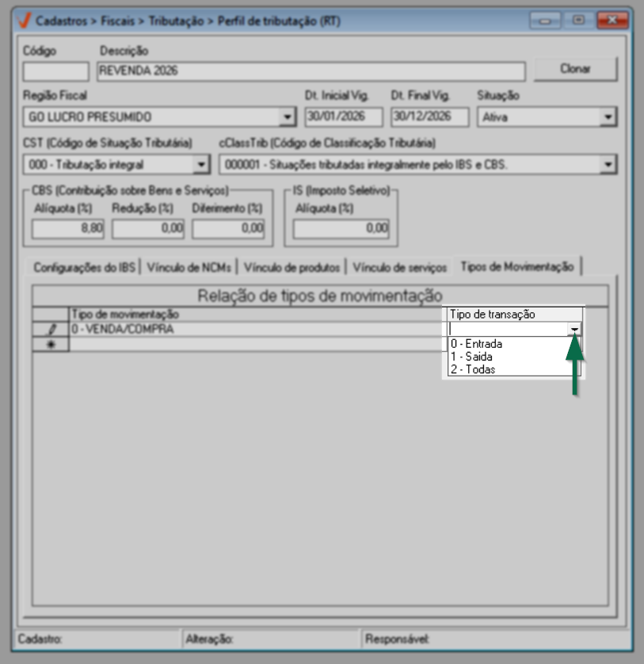Image resolution: width=644 pixels, height=664 pixels.
Task: Focus the Código input field
Action: coord(56,71)
